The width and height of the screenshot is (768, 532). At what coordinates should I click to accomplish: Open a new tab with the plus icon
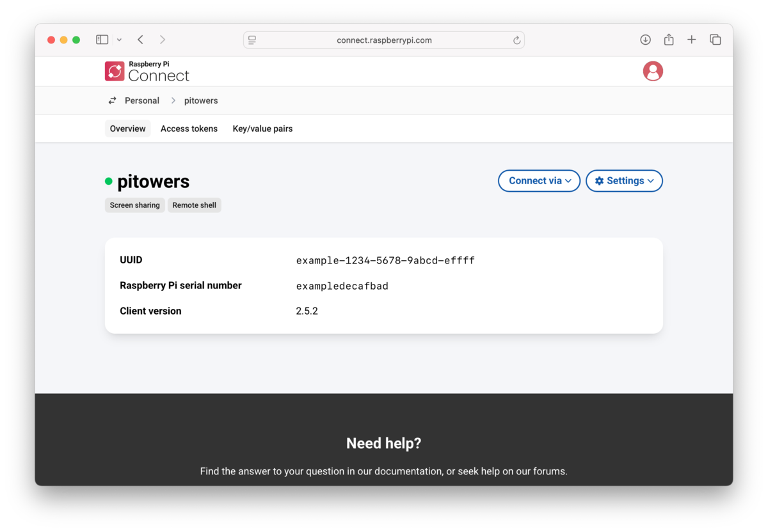click(691, 39)
